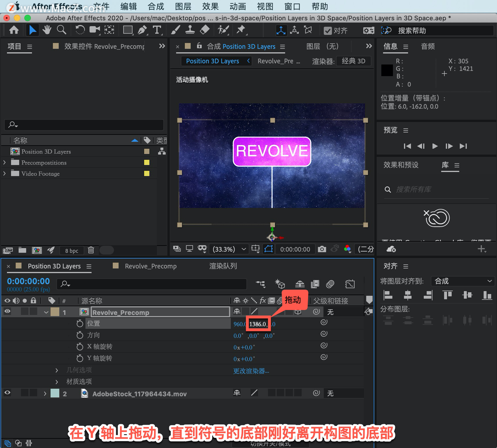The image size is (497, 448).
Task: Click the Play button in 预览 panel
Action: pos(435,146)
